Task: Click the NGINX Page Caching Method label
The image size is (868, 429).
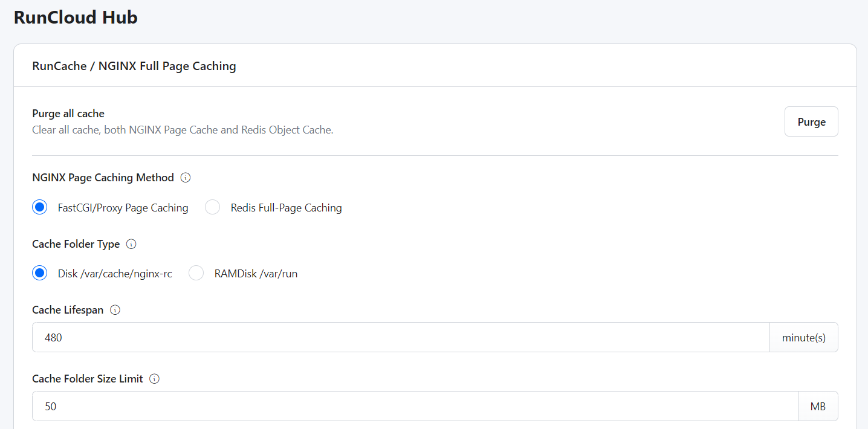Action: (x=103, y=178)
